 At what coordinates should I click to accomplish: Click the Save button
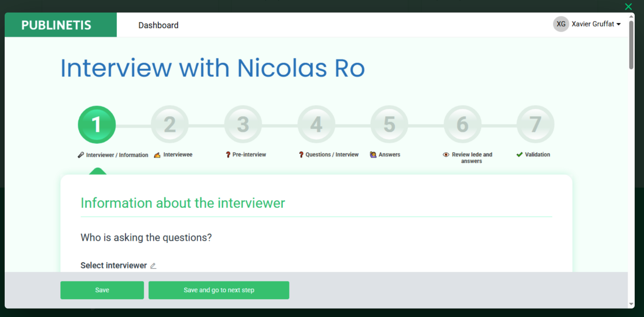[x=102, y=290]
